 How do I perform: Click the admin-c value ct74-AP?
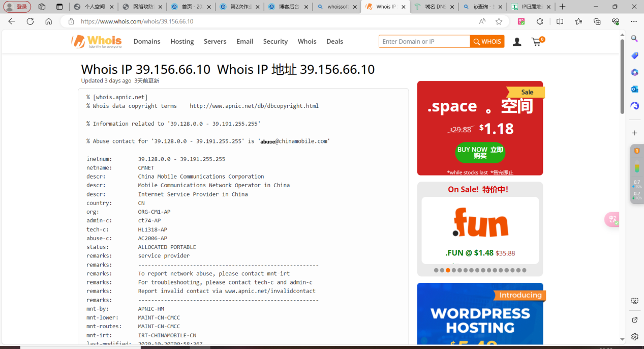149,220
